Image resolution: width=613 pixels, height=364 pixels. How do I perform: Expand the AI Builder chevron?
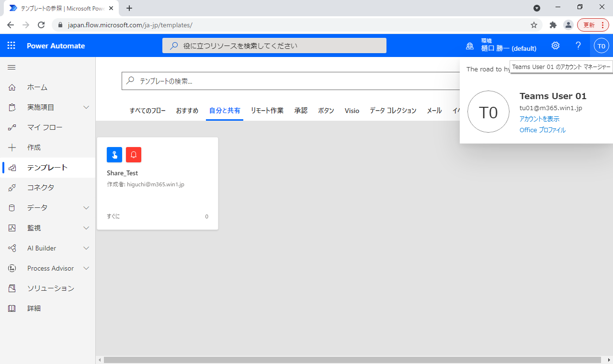86,248
